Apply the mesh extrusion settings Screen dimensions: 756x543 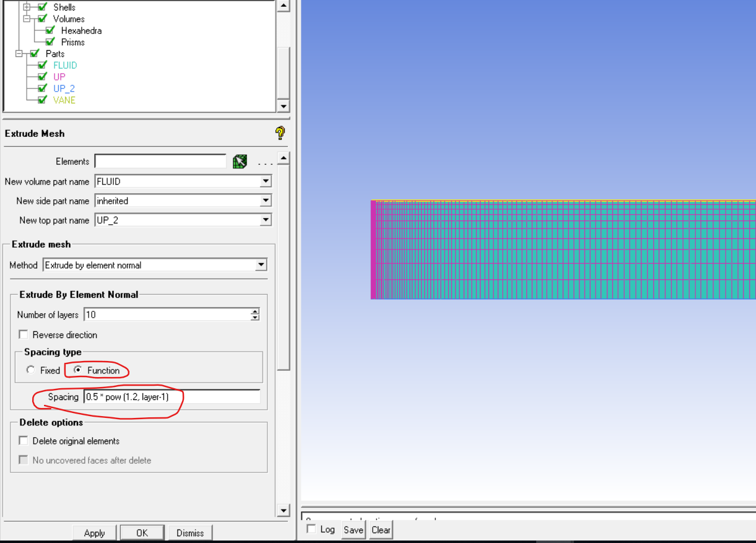click(94, 532)
